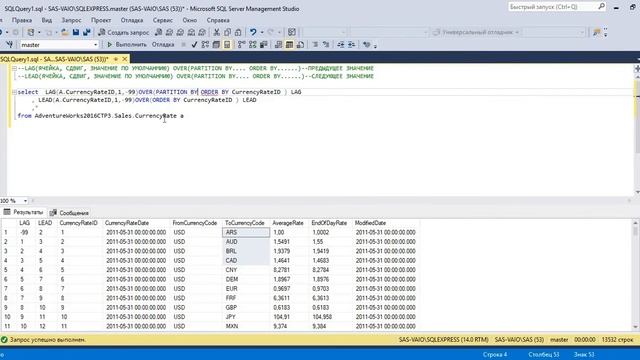Click the results grid vertical scrollbar
Screen dimensions: 640x360
click(635, 274)
